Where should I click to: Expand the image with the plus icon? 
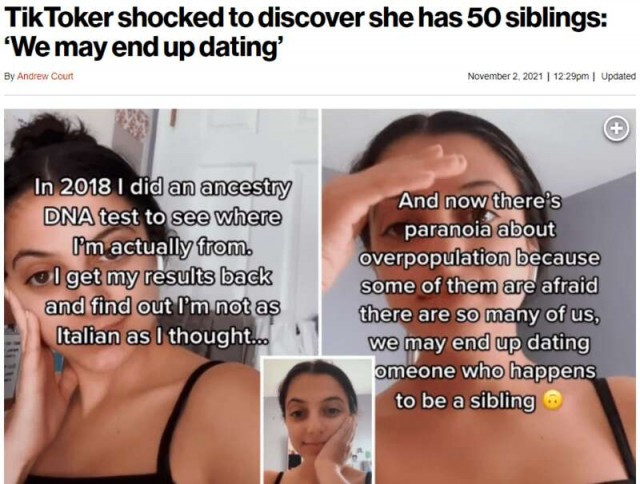coord(616,129)
